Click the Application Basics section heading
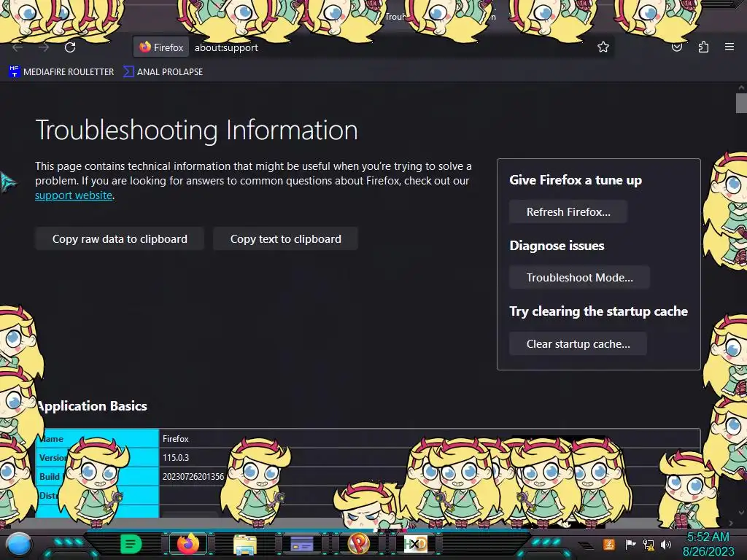747x560 pixels. (x=92, y=406)
